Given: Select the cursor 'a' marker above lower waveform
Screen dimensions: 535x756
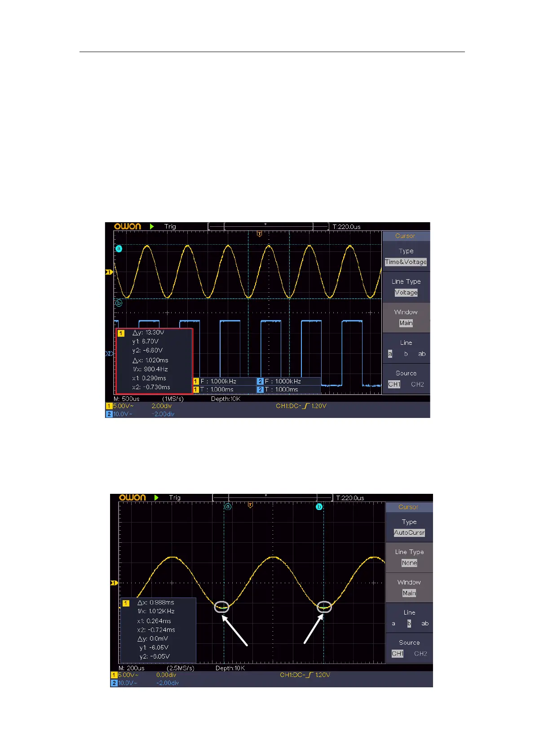Looking at the screenshot, I should (x=228, y=506).
